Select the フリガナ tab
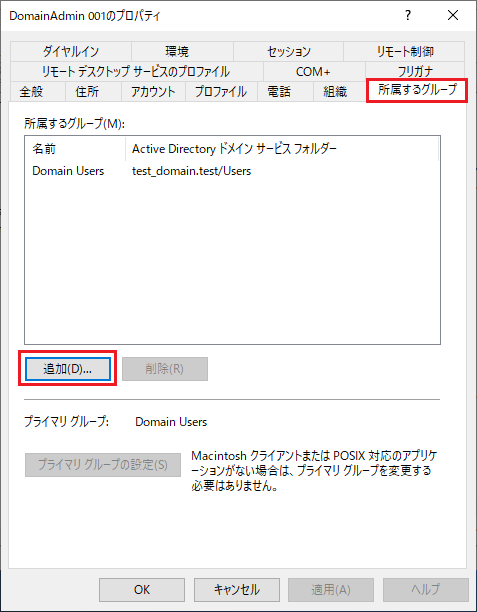This screenshot has width=477, height=612. (x=415, y=71)
